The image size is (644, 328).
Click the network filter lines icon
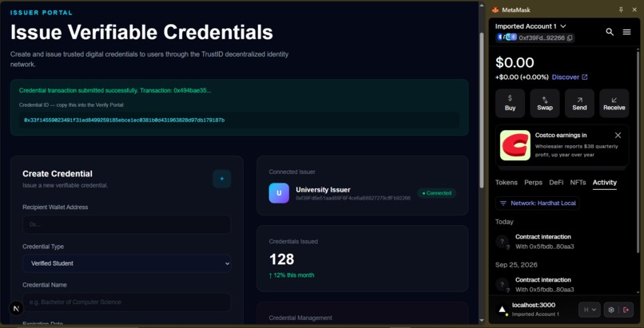[503, 204]
